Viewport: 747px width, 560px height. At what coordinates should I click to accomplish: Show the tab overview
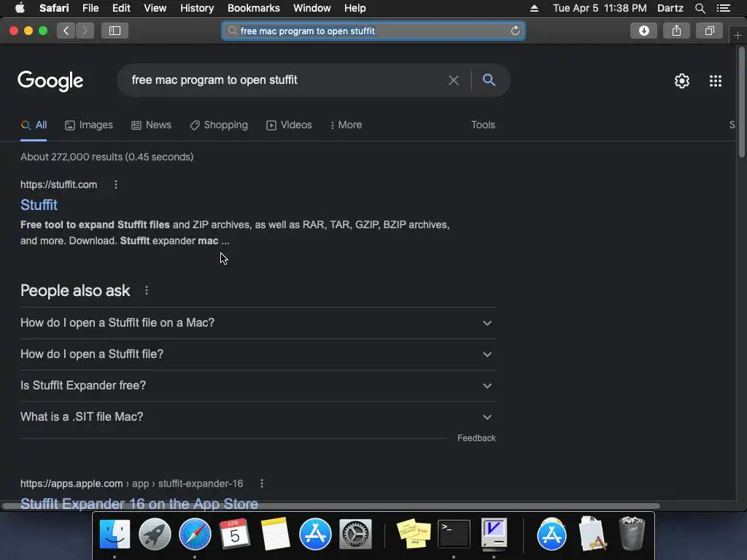[709, 31]
